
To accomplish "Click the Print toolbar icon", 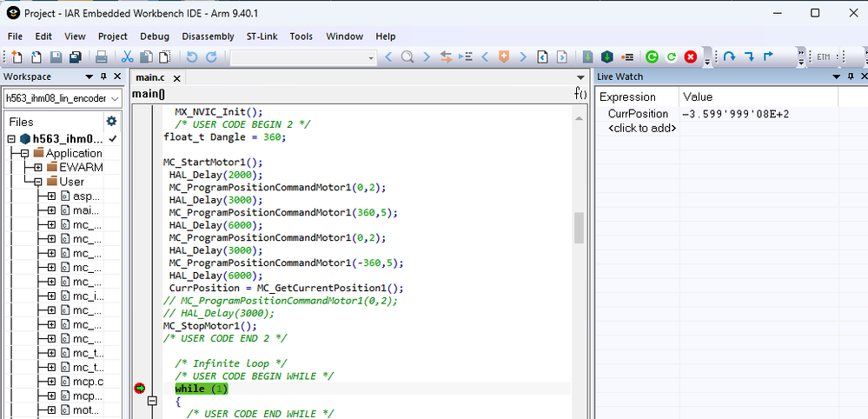I will [x=101, y=57].
